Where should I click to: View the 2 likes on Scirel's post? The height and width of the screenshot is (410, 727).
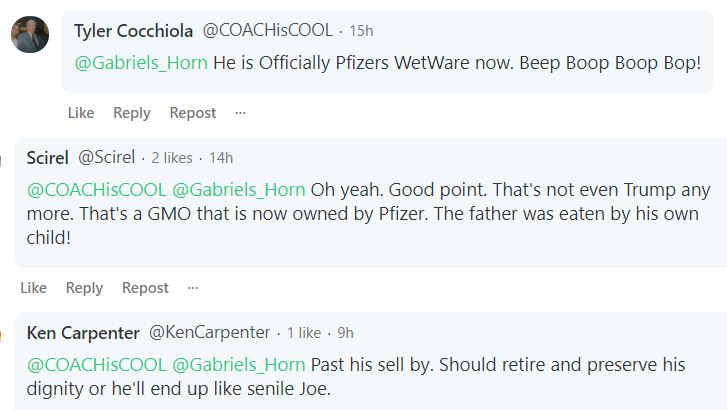coord(171,158)
